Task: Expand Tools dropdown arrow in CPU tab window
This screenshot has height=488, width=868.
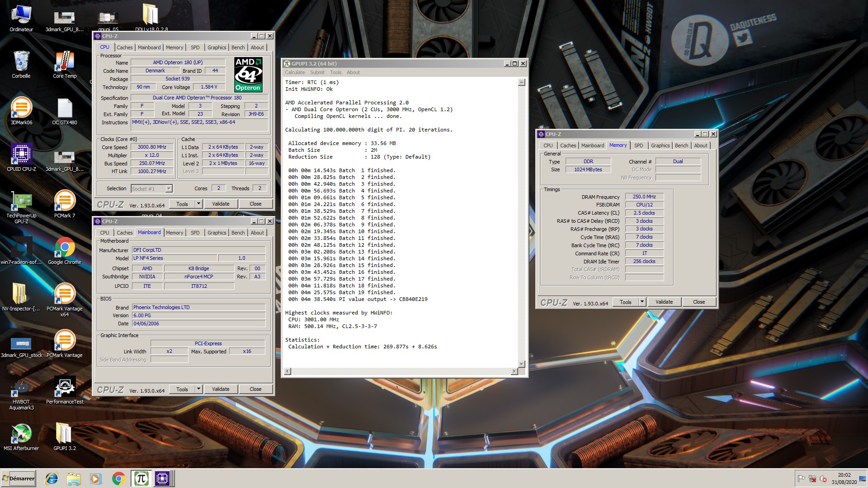Action: [198, 204]
